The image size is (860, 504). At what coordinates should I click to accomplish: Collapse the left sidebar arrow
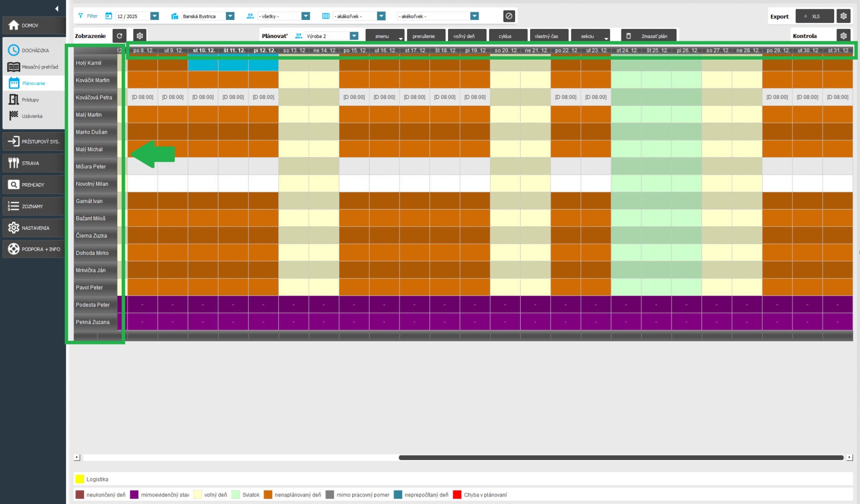(56, 8)
